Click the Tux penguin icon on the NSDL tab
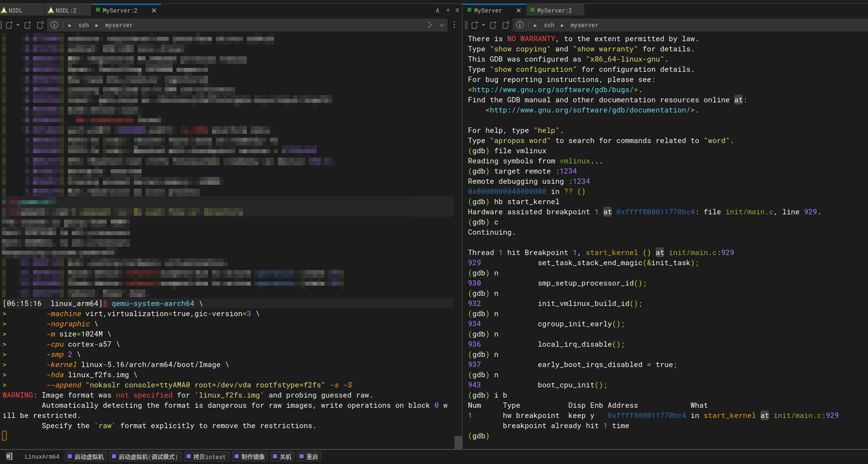The width and height of the screenshot is (868, 464). point(5,10)
